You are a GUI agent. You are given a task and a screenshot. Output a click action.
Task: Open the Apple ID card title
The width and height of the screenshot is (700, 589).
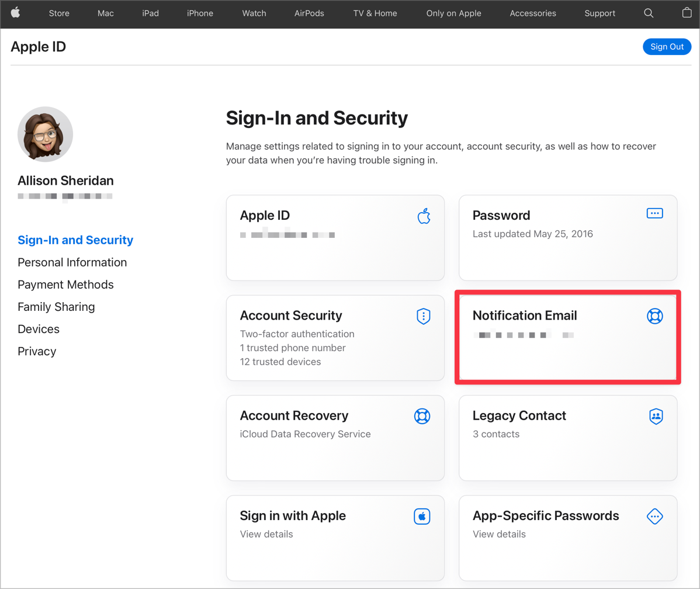[265, 215]
